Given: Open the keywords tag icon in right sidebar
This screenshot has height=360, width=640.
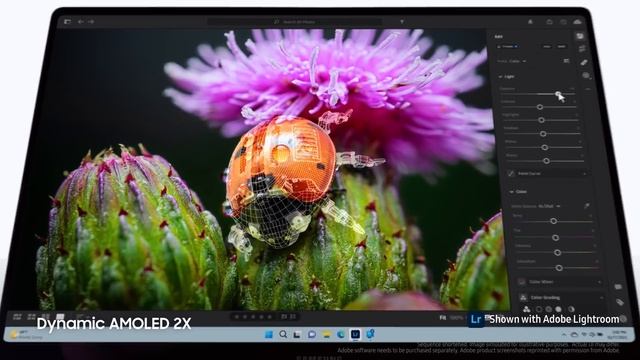Looking at the screenshot, I should [620, 302].
